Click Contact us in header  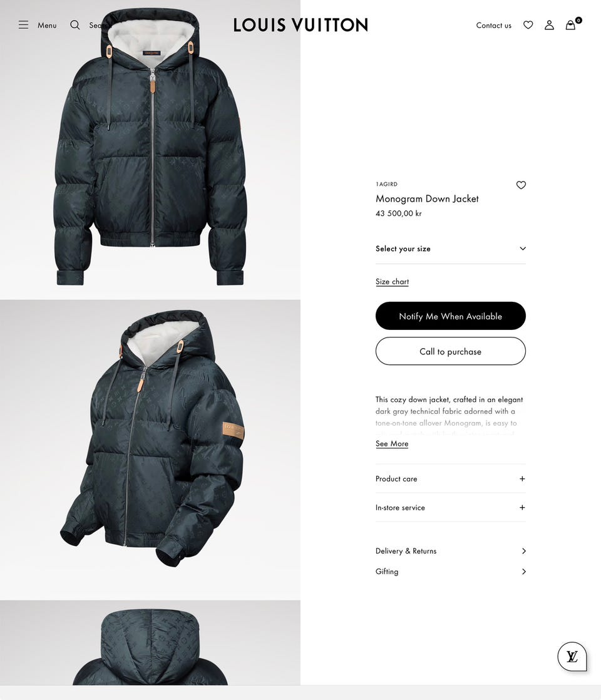493,26
